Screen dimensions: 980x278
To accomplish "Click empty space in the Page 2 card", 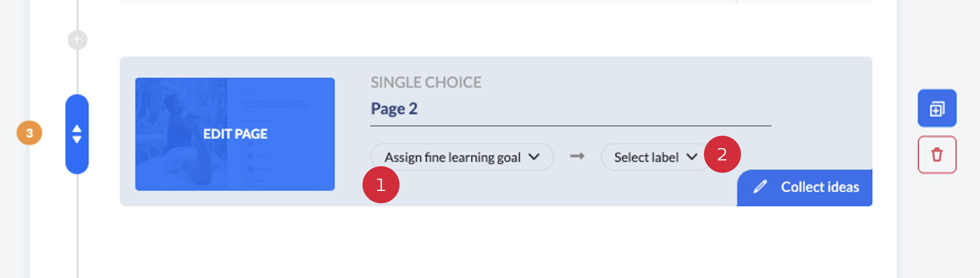I will click(x=571, y=190).
